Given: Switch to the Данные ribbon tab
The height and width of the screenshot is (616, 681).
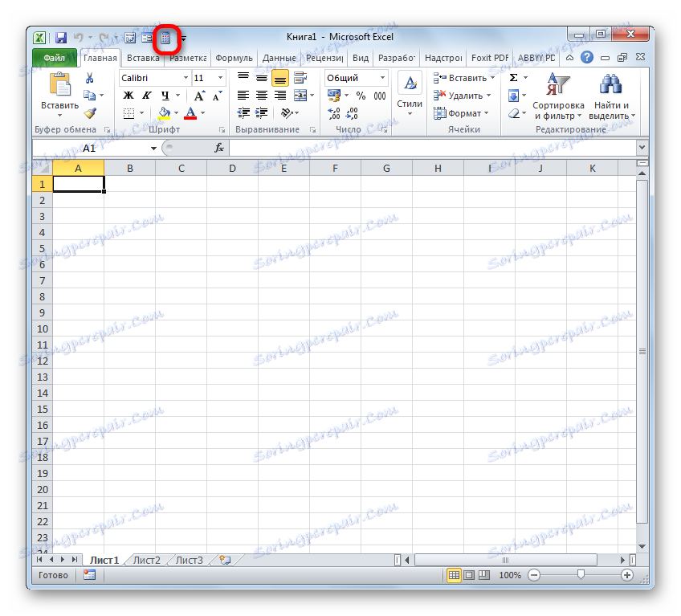Looking at the screenshot, I should [279, 58].
